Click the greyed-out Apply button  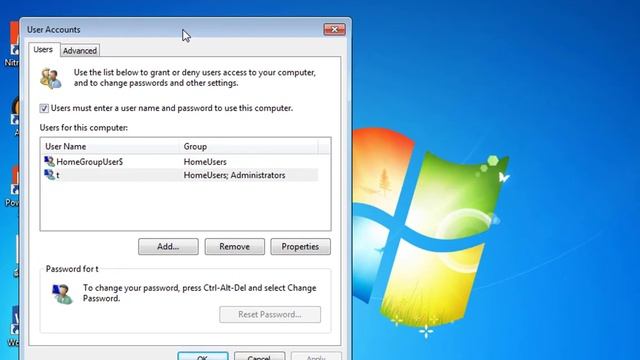pos(316,356)
